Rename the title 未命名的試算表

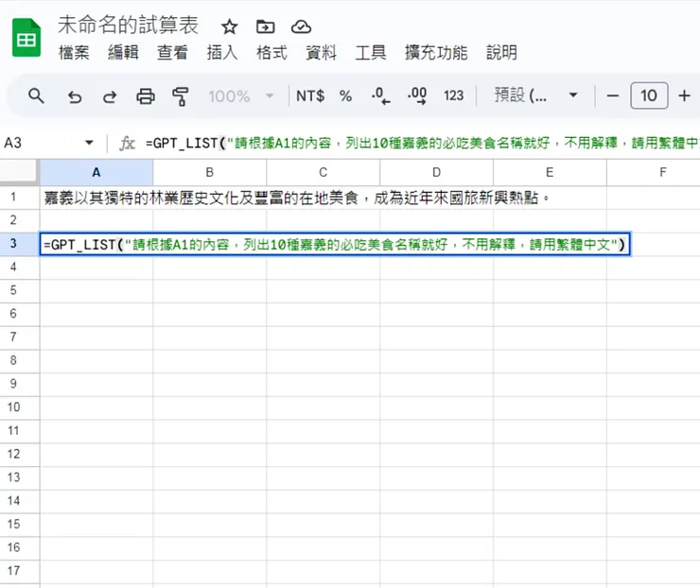click(x=128, y=25)
